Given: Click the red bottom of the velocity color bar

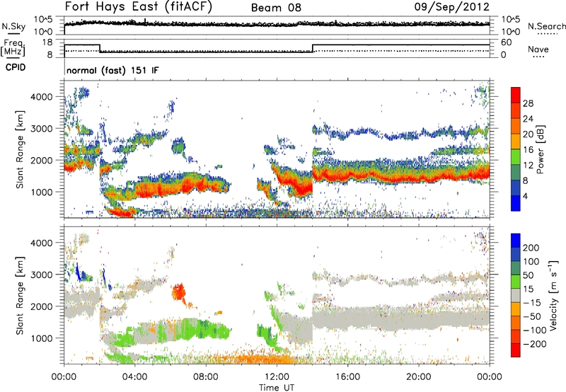Looking at the screenshot, I should [516, 350].
